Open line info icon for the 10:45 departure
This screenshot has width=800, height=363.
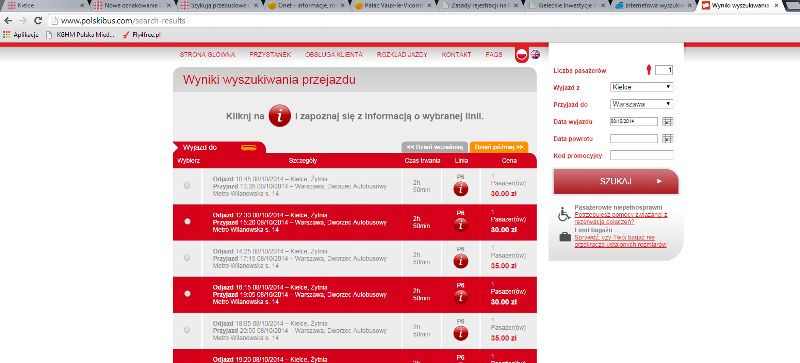pyautogui.click(x=461, y=189)
